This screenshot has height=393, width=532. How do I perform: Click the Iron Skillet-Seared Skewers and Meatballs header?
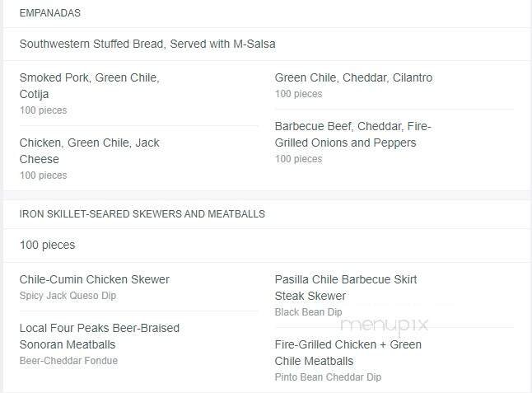pos(142,213)
